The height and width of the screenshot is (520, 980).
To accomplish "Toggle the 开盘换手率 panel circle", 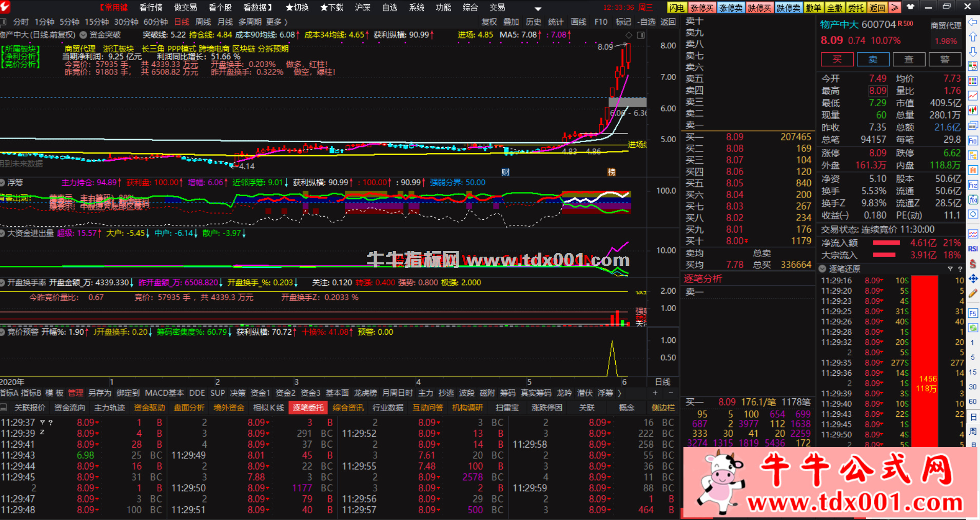I will 3,282.
